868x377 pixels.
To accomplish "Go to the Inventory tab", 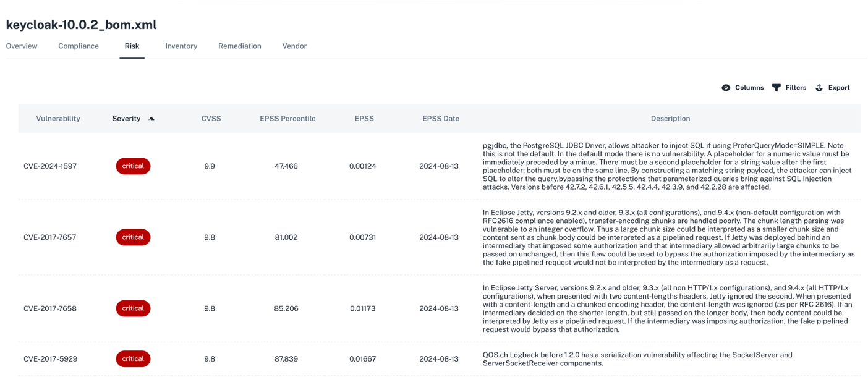I will click(181, 46).
